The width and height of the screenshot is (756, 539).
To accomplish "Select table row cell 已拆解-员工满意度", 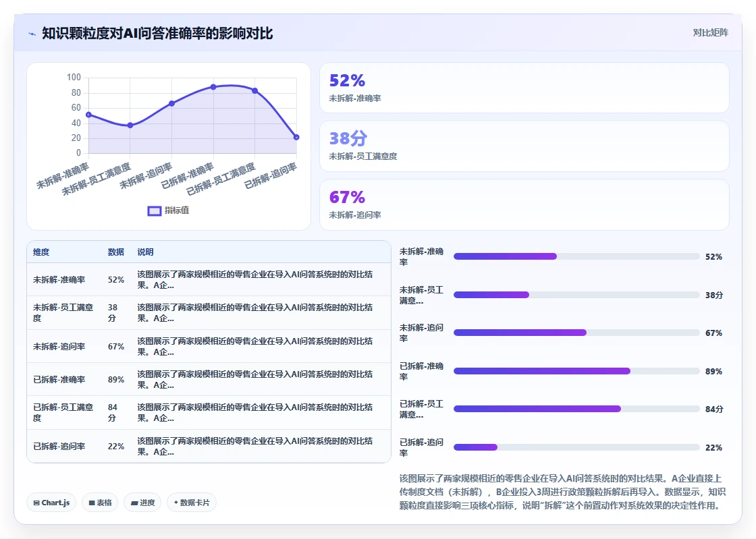I will point(63,413).
